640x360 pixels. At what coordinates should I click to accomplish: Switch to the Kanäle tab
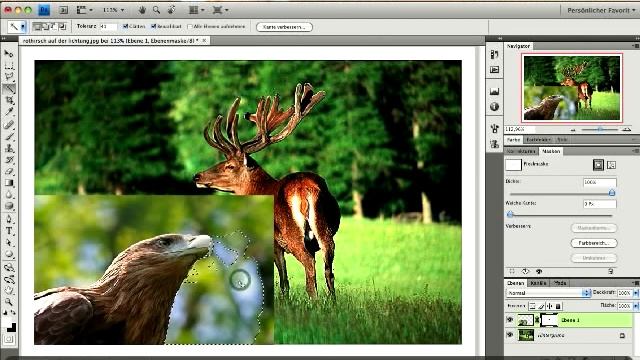point(538,283)
